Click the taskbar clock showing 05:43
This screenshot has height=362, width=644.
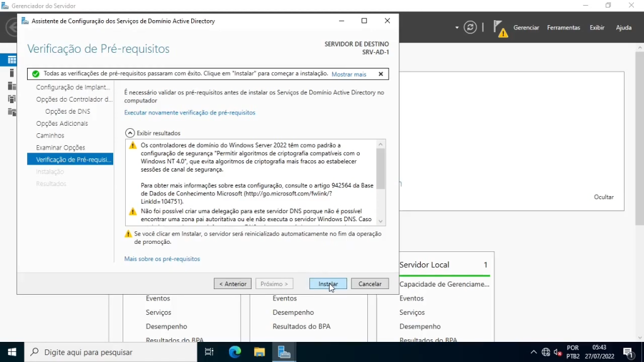tap(599, 352)
